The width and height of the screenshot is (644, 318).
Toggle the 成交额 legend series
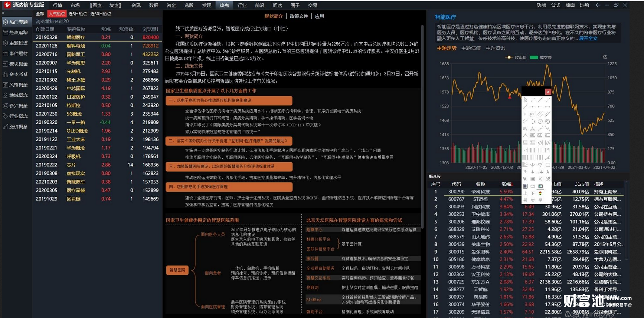coord(541,57)
